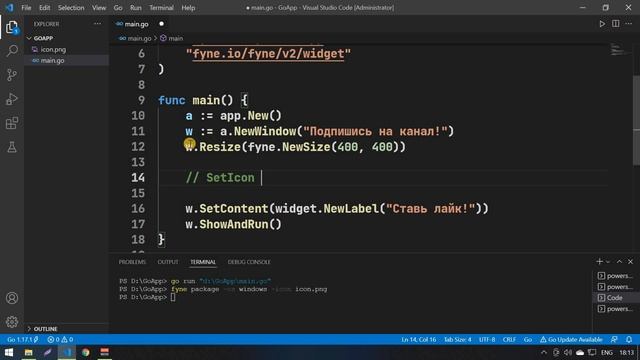Open the Selection menu
Image resolution: width=640 pixels, height=360 pixels.
(71, 8)
